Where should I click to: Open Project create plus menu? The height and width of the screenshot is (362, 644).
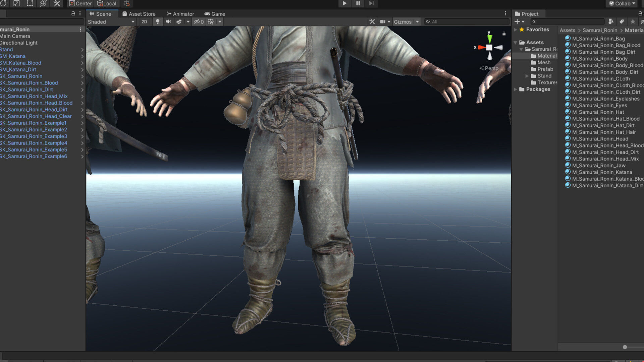click(519, 22)
